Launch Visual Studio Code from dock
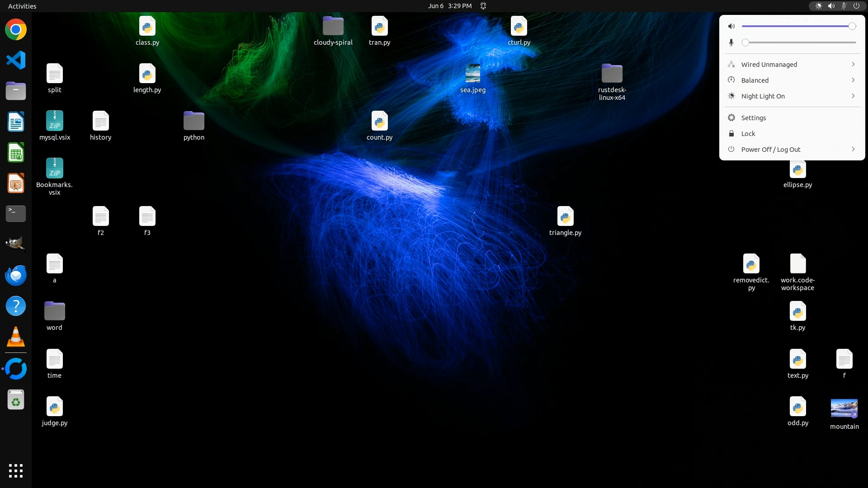 [16, 61]
